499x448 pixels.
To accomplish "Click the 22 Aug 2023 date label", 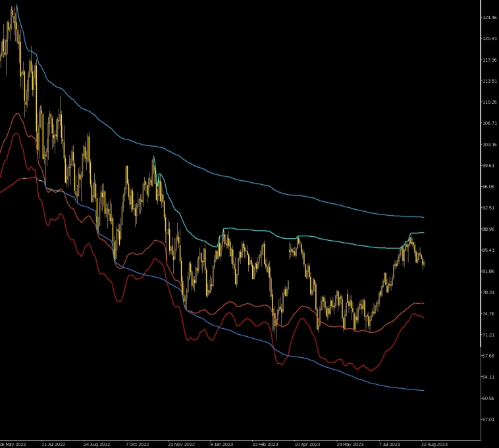I will (434, 444).
